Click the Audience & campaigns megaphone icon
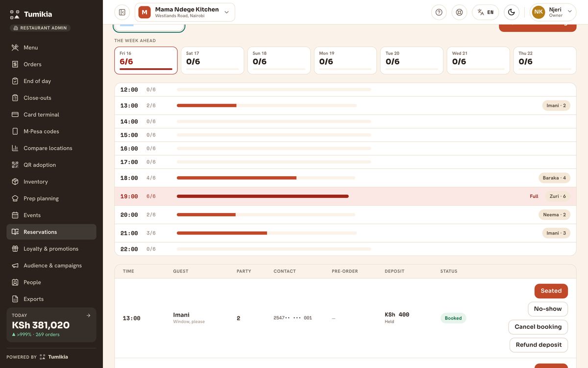Viewport: 588px width, 368px height. coord(15,265)
